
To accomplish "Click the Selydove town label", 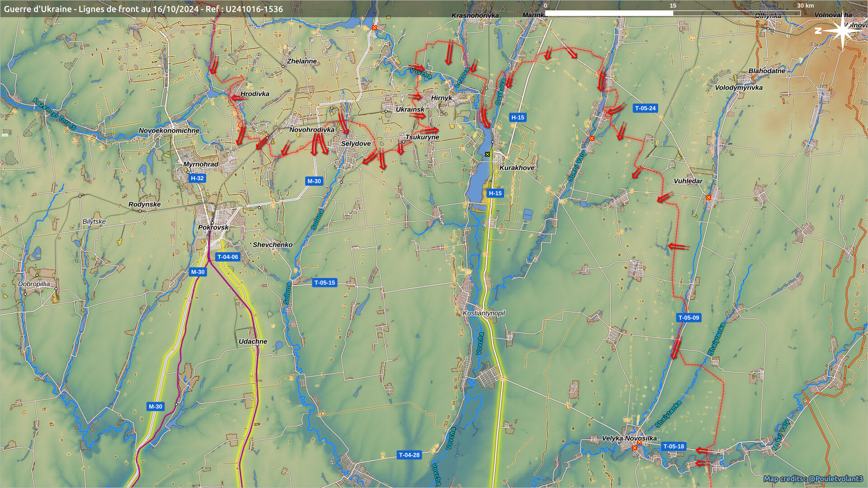I will click(x=356, y=144).
